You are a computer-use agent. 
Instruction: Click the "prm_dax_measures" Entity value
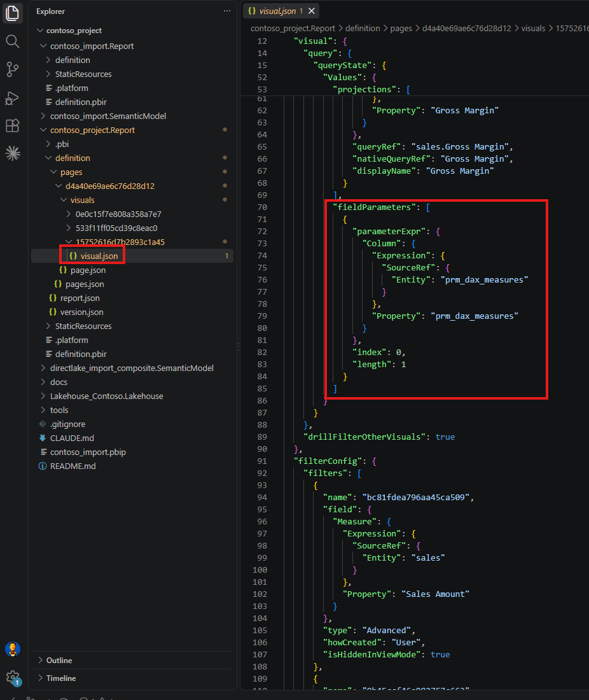(x=484, y=280)
